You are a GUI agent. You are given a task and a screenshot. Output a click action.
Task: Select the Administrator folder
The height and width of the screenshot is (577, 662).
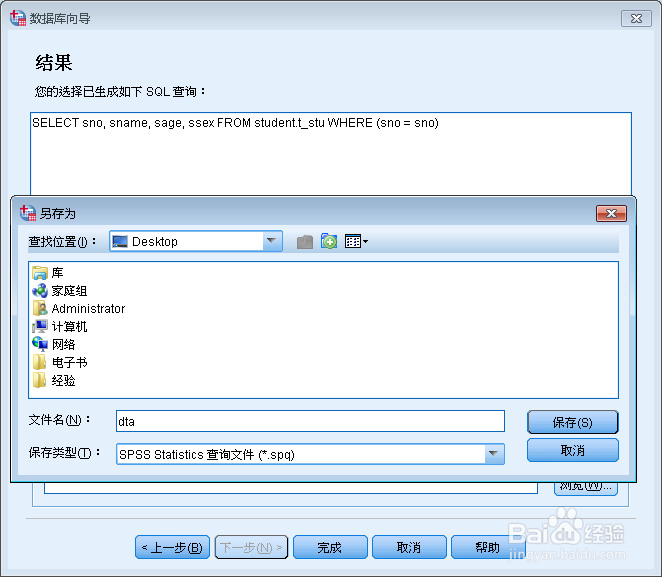[79, 309]
